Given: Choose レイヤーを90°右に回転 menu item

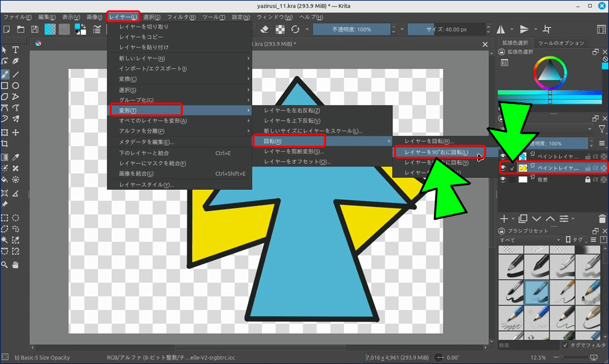Looking at the screenshot, I should click(x=439, y=152).
